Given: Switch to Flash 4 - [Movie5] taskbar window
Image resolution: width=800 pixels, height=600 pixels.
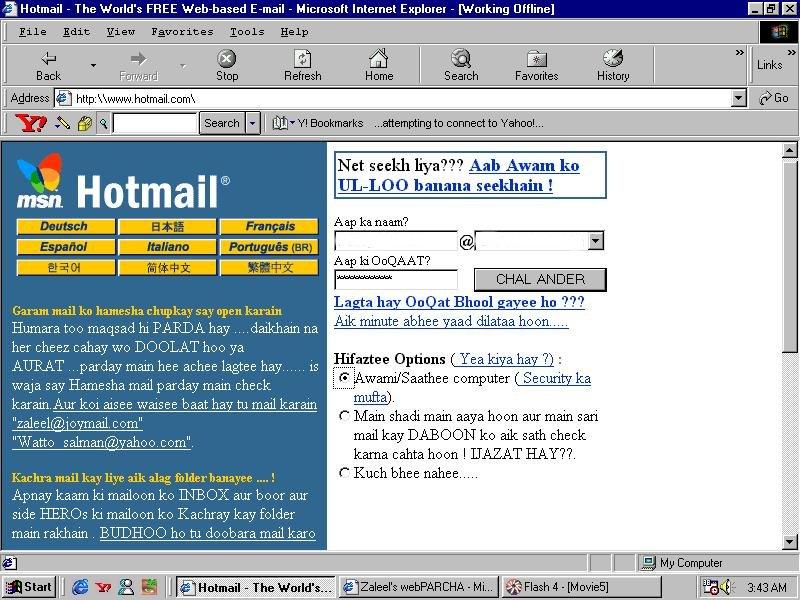Looking at the screenshot, I should click(x=581, y=587).
